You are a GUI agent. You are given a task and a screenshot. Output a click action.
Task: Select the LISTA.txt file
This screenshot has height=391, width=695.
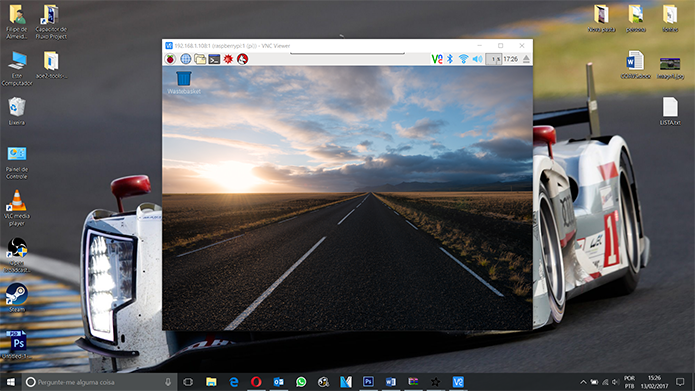pyautogui.click(x=670, y=111)
